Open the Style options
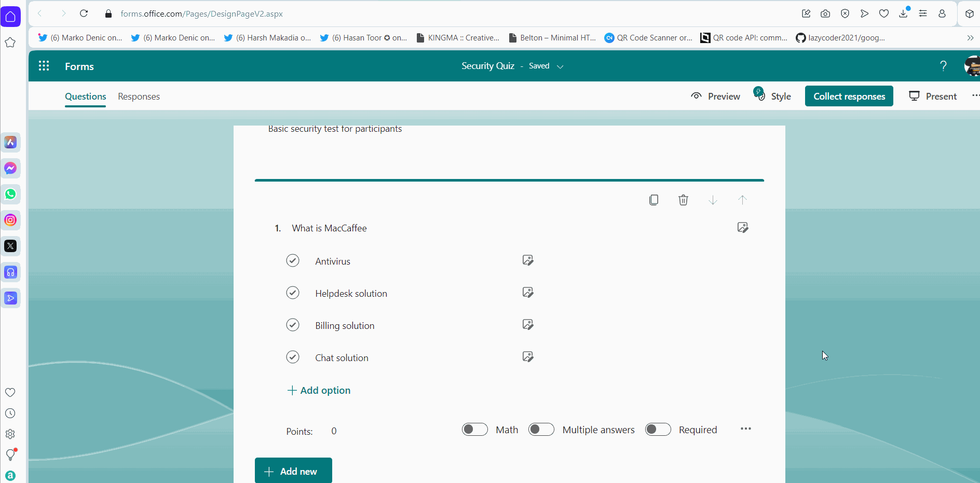Image resolution: width=980 pixels, height=483 pixels. pos(772,95)
